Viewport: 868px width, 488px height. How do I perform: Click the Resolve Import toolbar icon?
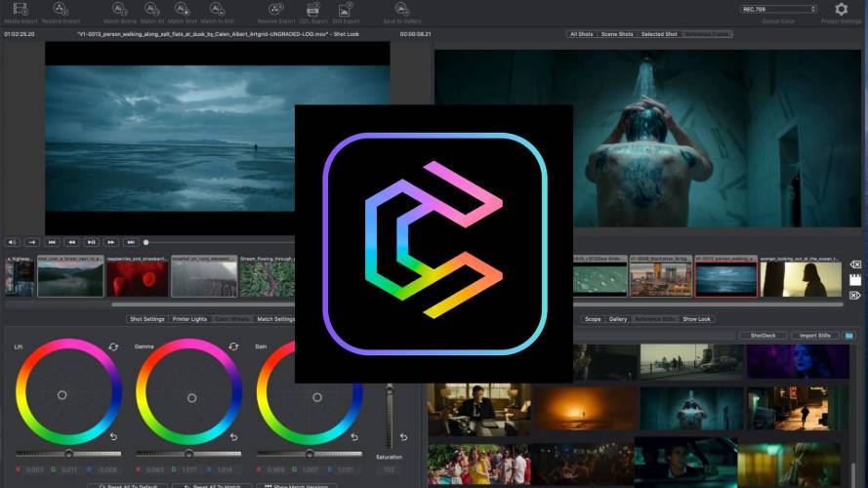pyautogui.click(x=61, y=9)
